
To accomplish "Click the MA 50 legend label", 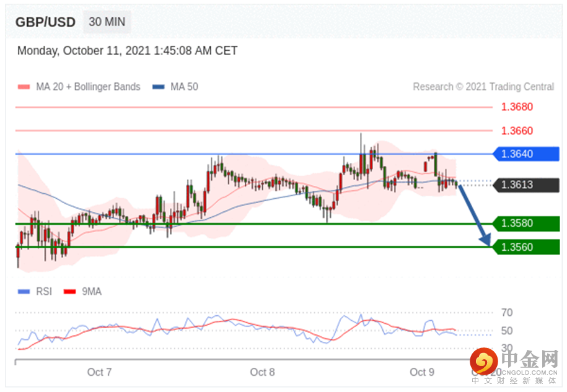I will coord(184,87).
